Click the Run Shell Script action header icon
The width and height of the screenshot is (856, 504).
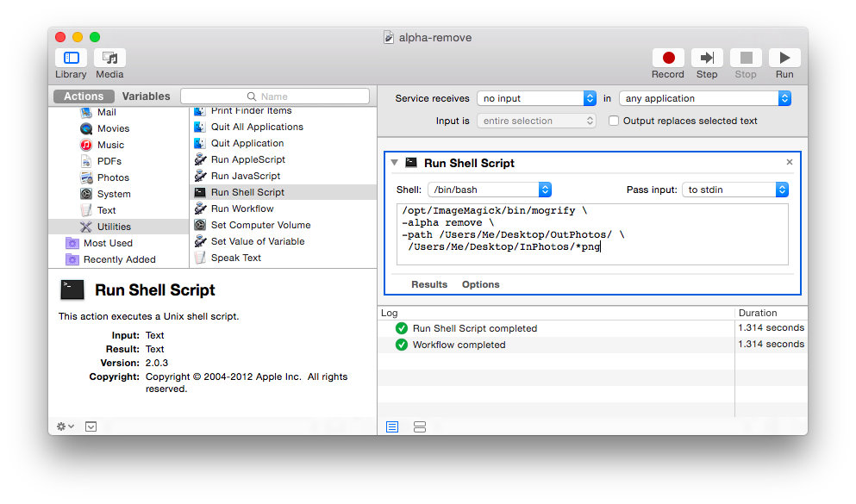pyautogui.click(x=411, y=163)
